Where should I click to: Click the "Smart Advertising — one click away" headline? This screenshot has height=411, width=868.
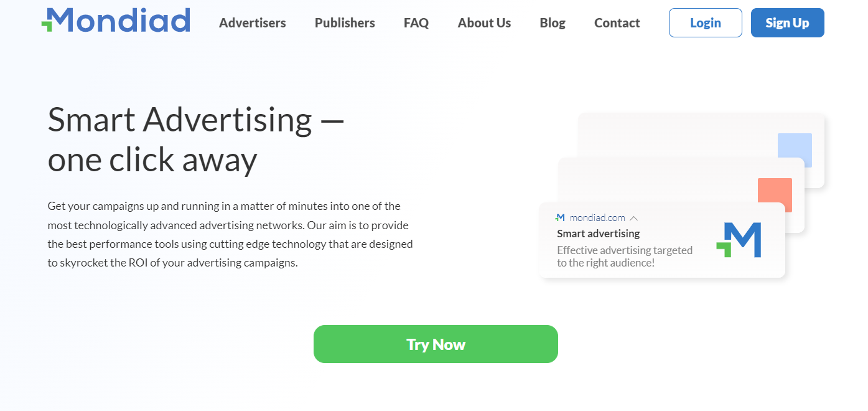click(x=195, y=139)
